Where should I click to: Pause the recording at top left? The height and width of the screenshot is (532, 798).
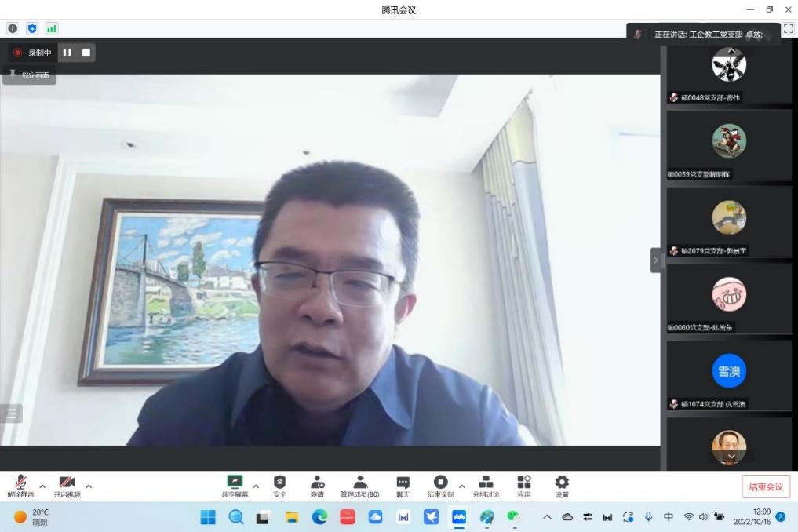[x=67, y=53]
